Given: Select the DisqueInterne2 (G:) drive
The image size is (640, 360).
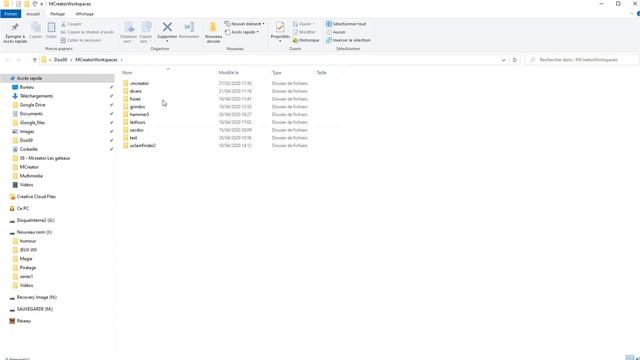Looking at the screenshot, I should (35, 220).
